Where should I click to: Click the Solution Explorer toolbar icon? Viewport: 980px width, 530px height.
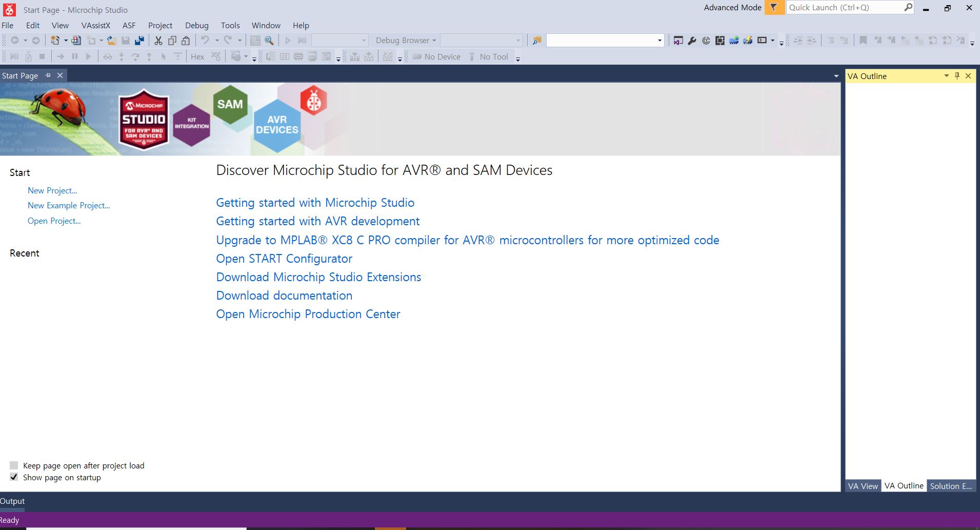pyautogui.click(x=678, y=41)
